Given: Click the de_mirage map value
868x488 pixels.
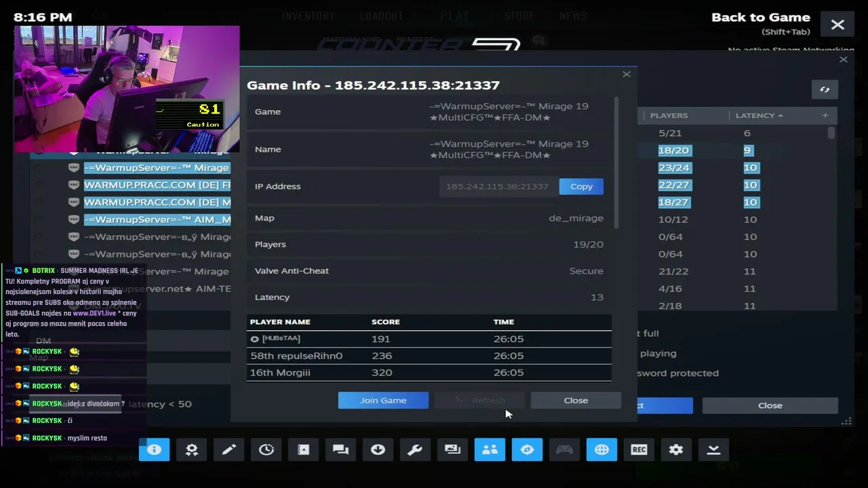Looking at the screenshot, I should 576,218.
